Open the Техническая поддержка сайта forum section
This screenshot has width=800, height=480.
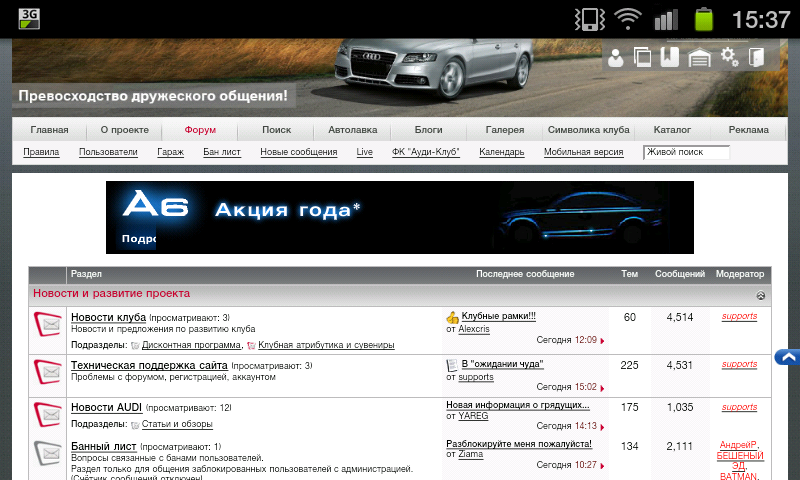[149, 365]
